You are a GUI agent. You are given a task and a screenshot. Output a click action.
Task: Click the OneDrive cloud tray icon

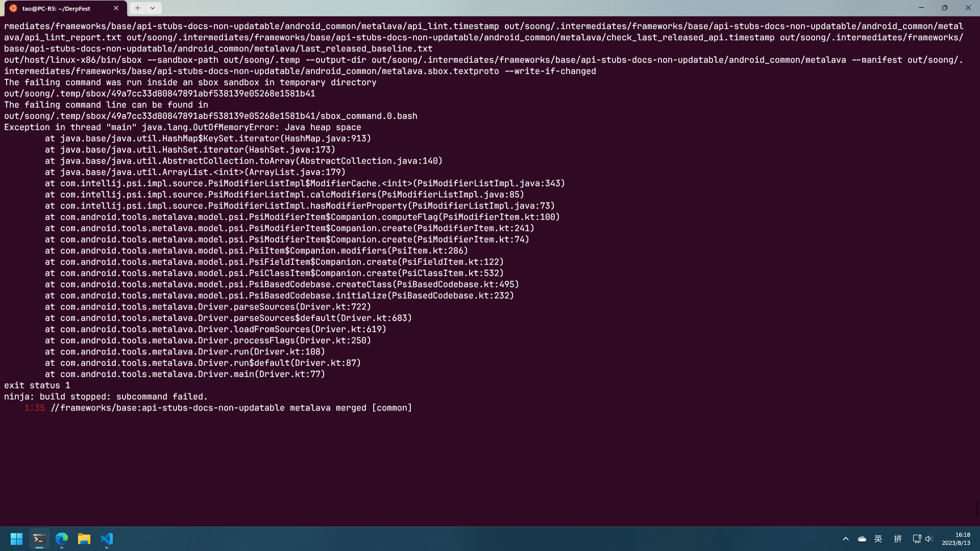point(862,539)
